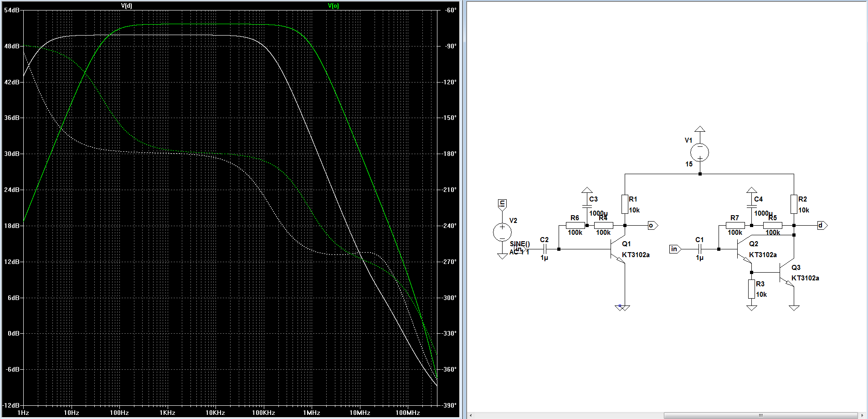Click the KT3102a model text of Q3
The width and height of the screenshot is (868, 419).
pyautogui.click(x=805, y=278)
